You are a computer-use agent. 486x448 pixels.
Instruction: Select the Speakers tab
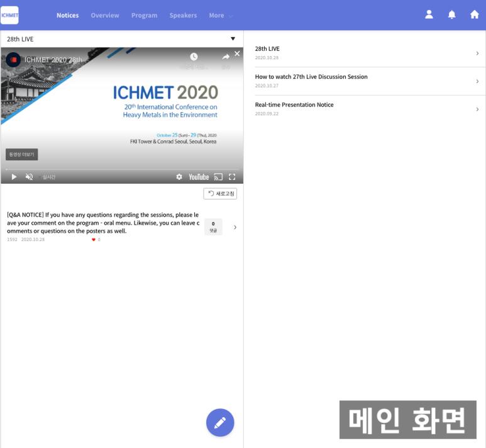tap(183, 15)
